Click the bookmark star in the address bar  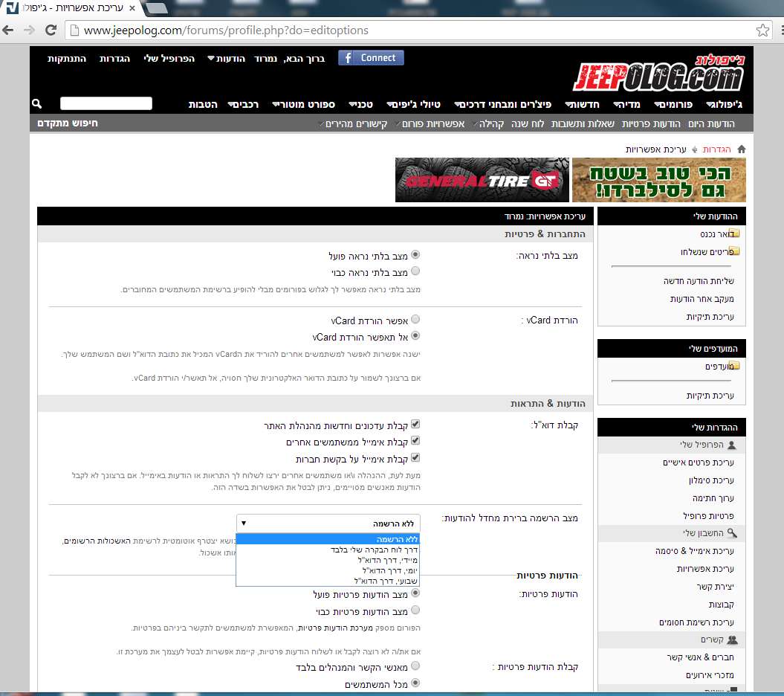point(762,30)
